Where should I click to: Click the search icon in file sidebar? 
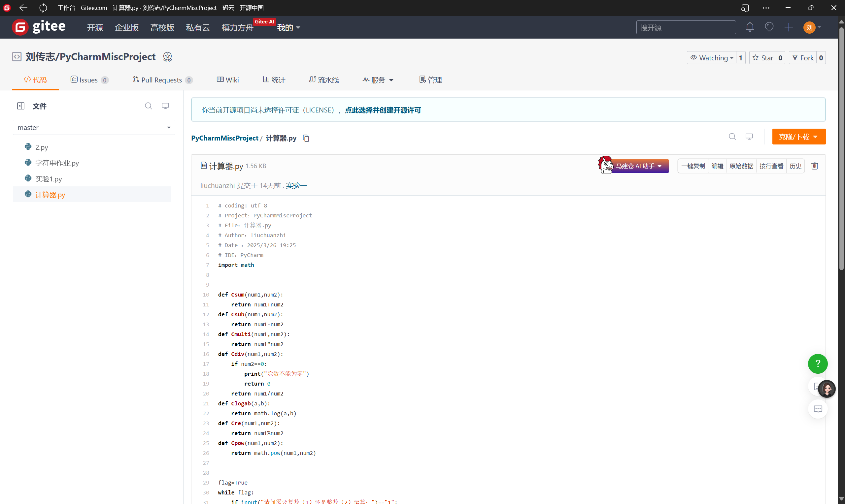point(148,106)
